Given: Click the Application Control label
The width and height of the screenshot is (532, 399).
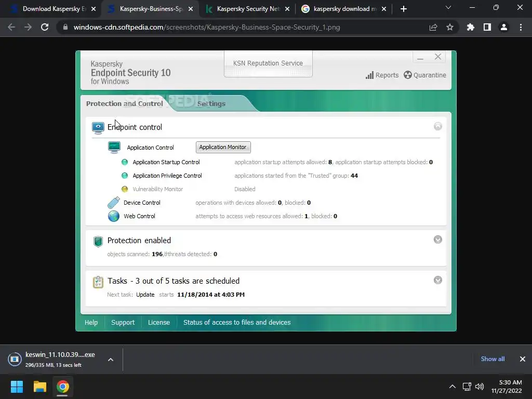Looking at the screenshot, I should click(x=150, y=148).
